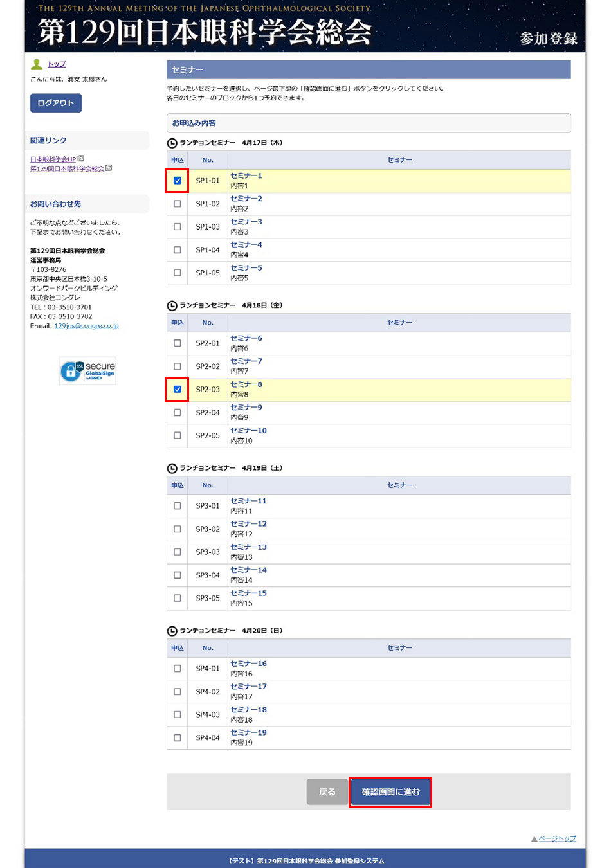Open the セミナー14 link
This screenshot has height=868, width=611.
tap(248, 570)
